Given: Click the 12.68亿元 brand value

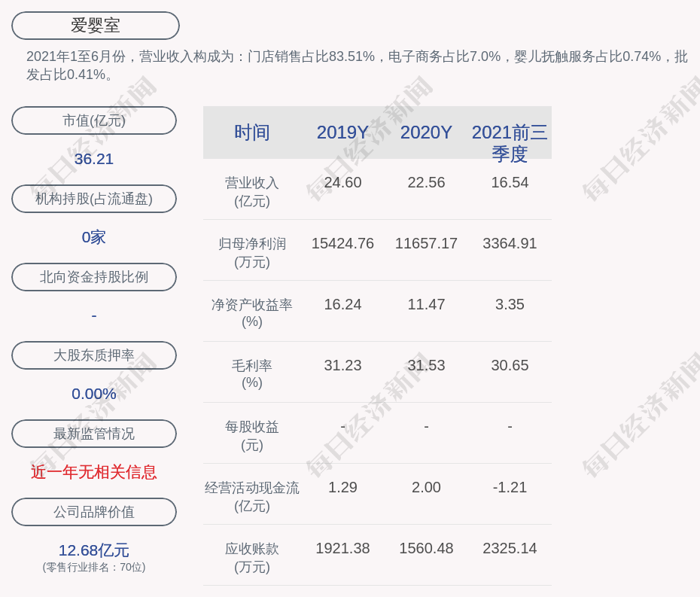Looking at the screenshot, I should click(x=94, y=550).
